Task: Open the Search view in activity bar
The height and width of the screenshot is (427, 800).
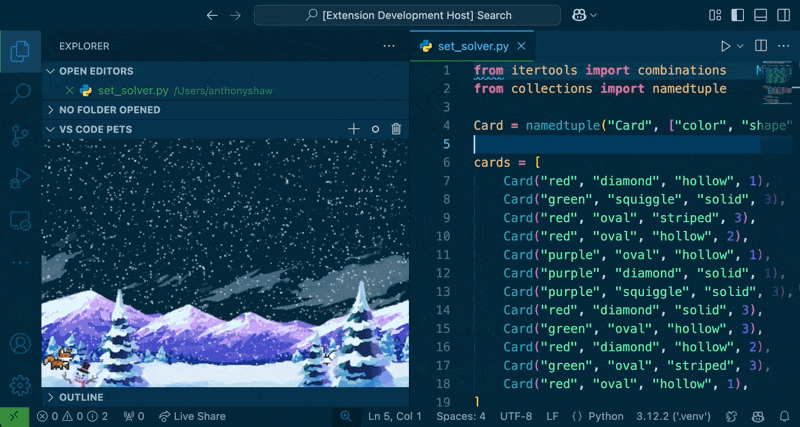Action: click(x=20, y=93)
